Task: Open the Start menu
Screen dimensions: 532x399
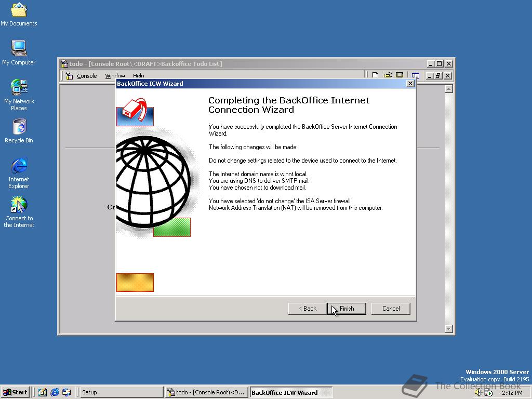Action: [x=15, y=392]
